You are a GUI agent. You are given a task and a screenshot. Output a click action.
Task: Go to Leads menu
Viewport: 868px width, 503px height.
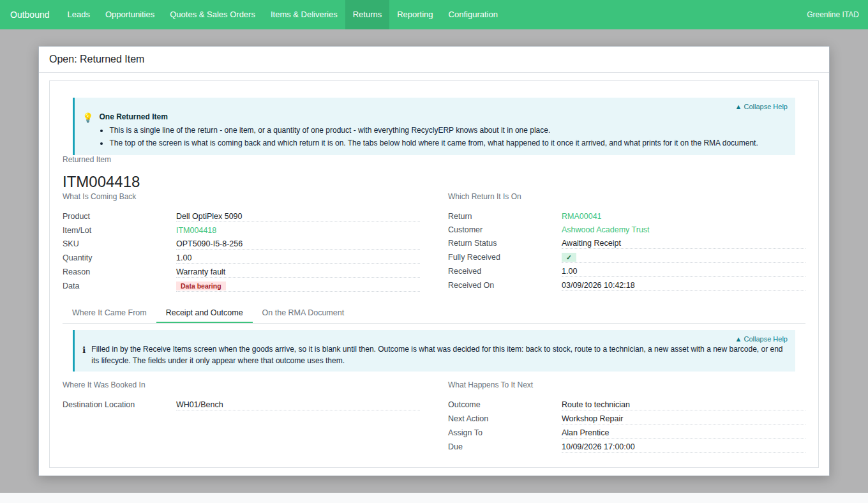coord(79,15)
